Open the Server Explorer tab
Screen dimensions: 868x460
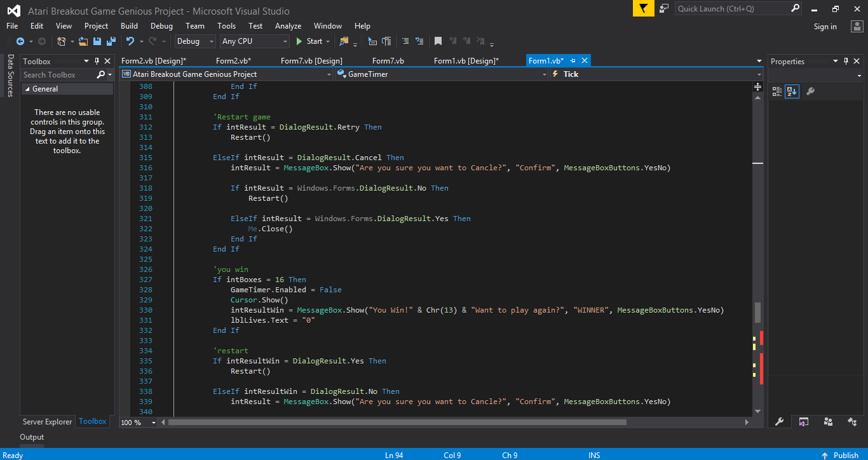(x=47, y=422)
